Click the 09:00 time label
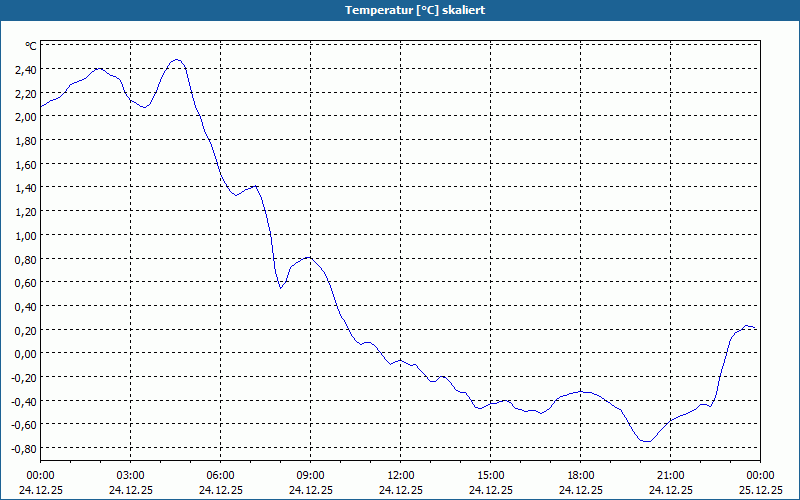 coord(311,476)
